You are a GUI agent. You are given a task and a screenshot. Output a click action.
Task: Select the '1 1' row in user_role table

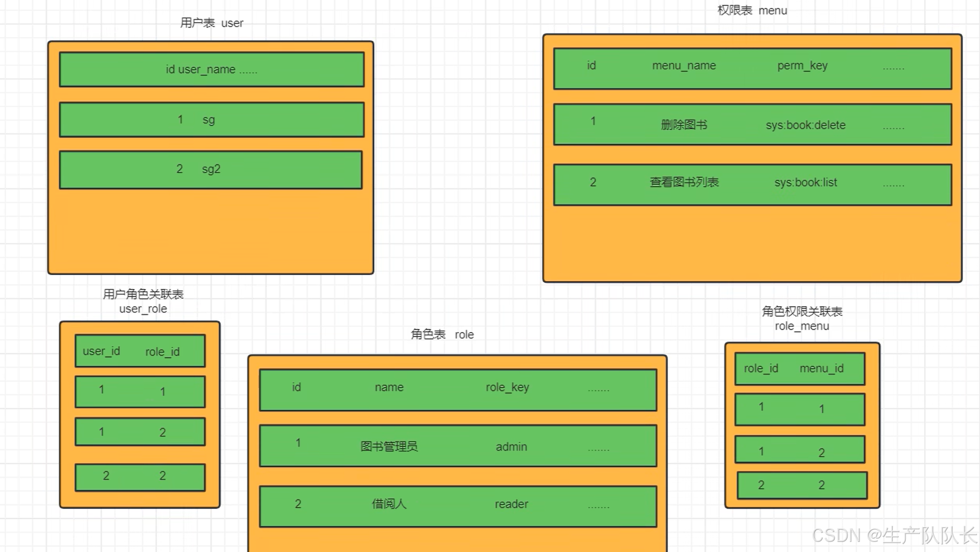coord(139,391)
